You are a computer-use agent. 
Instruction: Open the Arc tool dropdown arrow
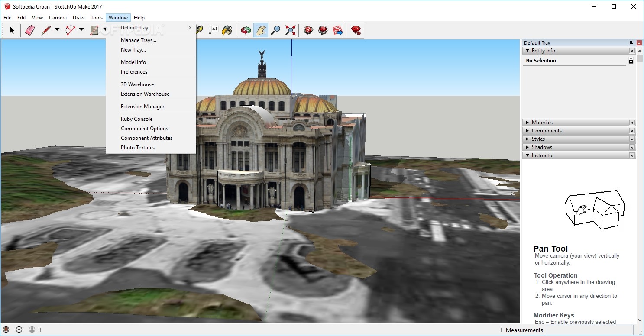[81, 30]
